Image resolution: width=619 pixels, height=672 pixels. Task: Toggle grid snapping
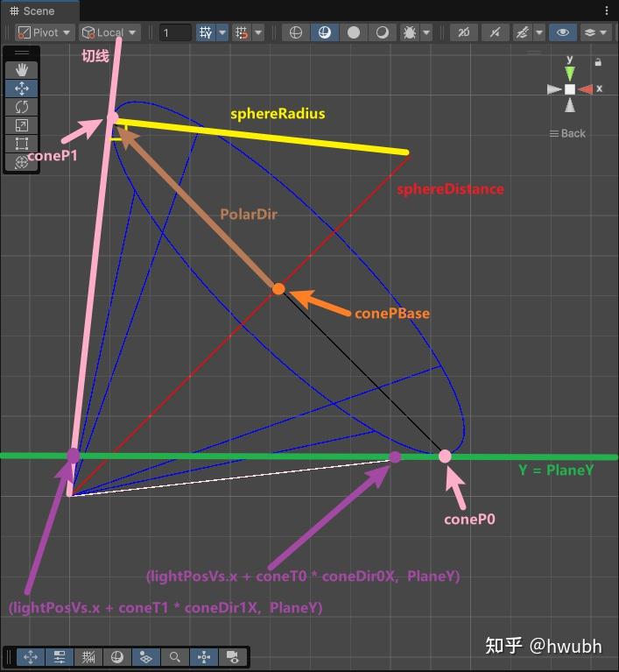(x=242, y=32)
